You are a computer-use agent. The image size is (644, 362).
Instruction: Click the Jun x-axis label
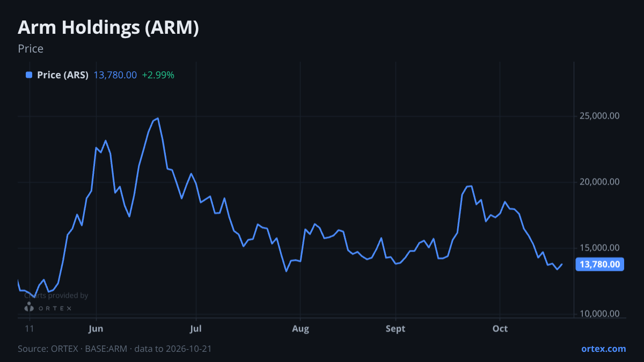(x=96, y=329)
